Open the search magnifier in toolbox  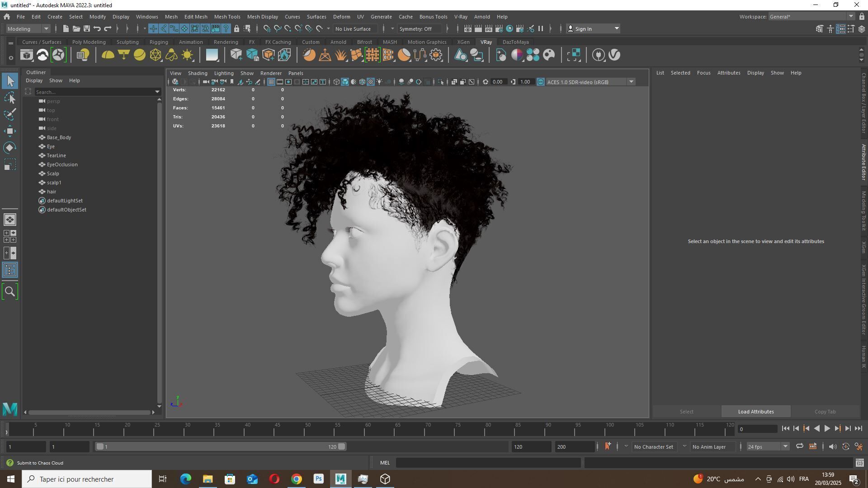point(10,291)
